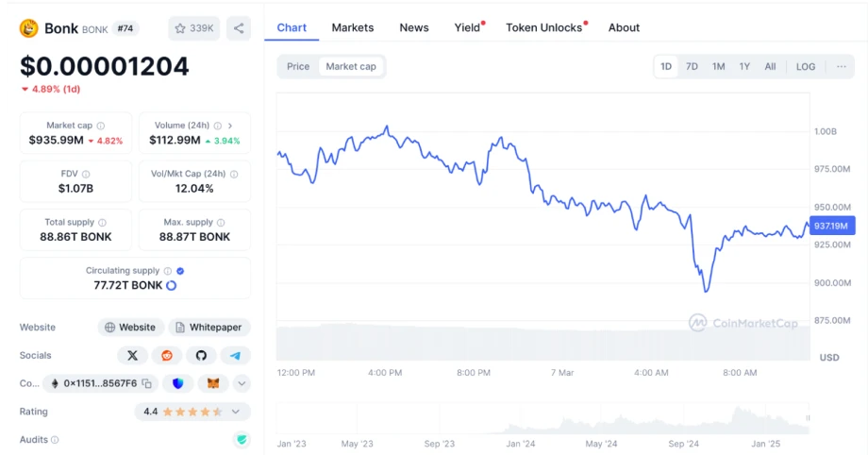Image resolution: width=868 pixels, height=455 pixels.
Task: Copy the contract address 0x1151...8567F6
Action: (146, 383)
